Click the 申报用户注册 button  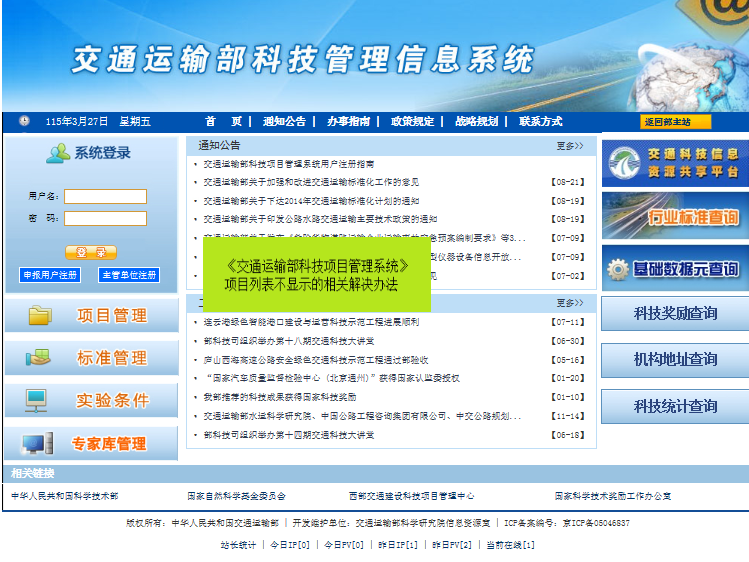[50, 275]
